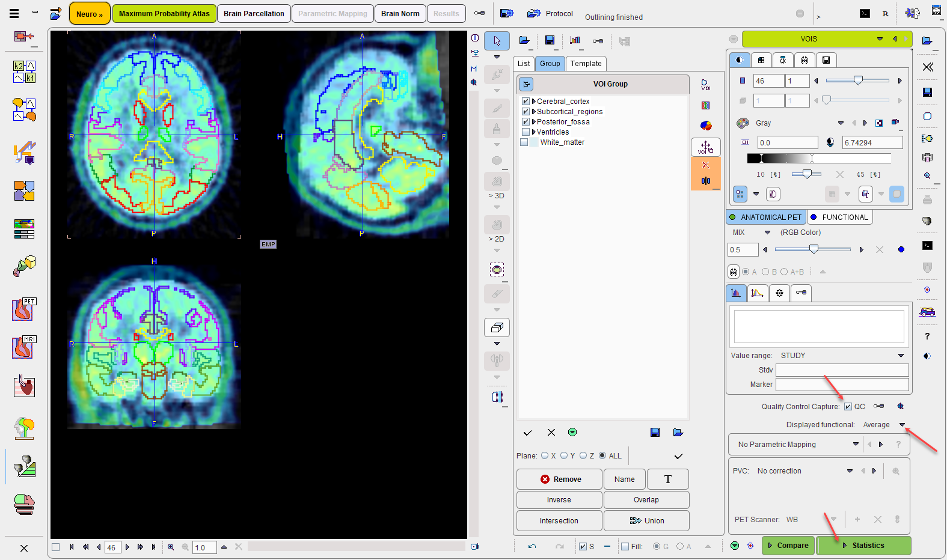Click the green check confirm icon under list
947x560 pixels.
572,432
